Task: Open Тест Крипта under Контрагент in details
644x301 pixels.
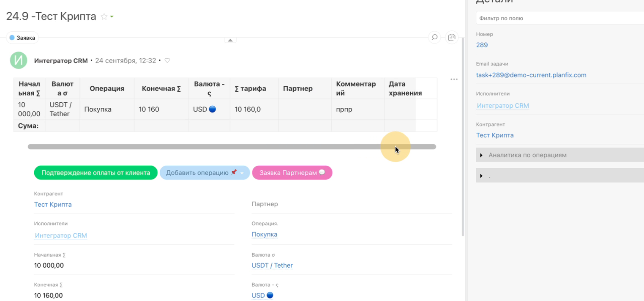Action: tap(494, 135)
